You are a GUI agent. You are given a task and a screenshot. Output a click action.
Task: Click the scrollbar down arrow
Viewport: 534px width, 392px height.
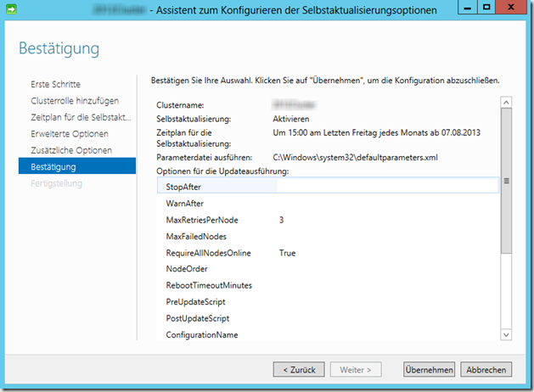(506, 334)
